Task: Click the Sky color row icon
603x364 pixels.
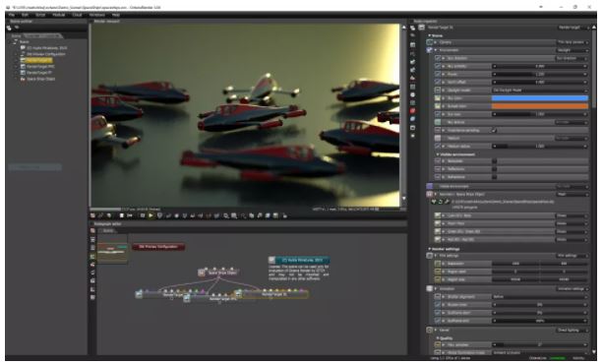Action: [x=438, y=98]
